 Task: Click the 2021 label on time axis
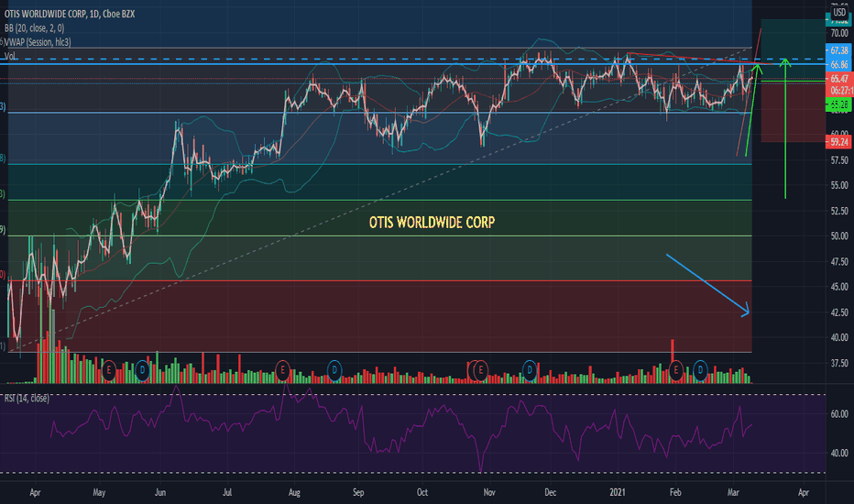[617, 493]
